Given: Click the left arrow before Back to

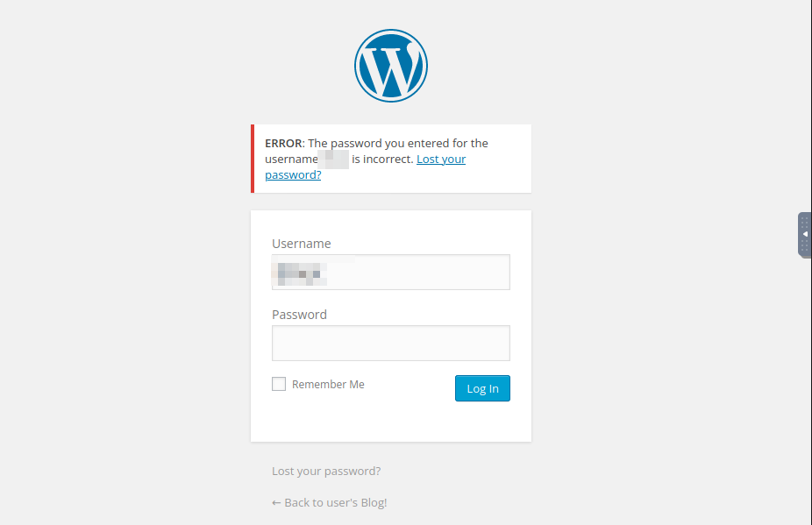Looking at the screenshot, I should 276,503.
